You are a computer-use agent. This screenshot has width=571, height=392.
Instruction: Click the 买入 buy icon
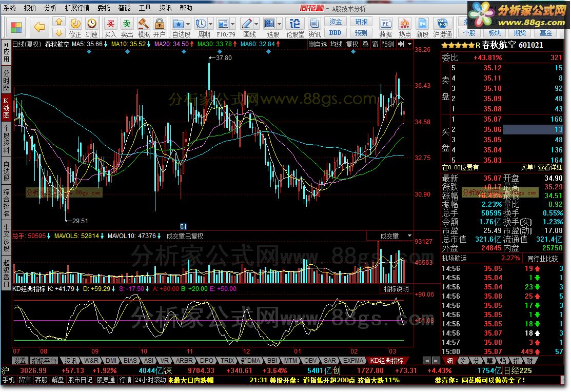coord(110,28)
